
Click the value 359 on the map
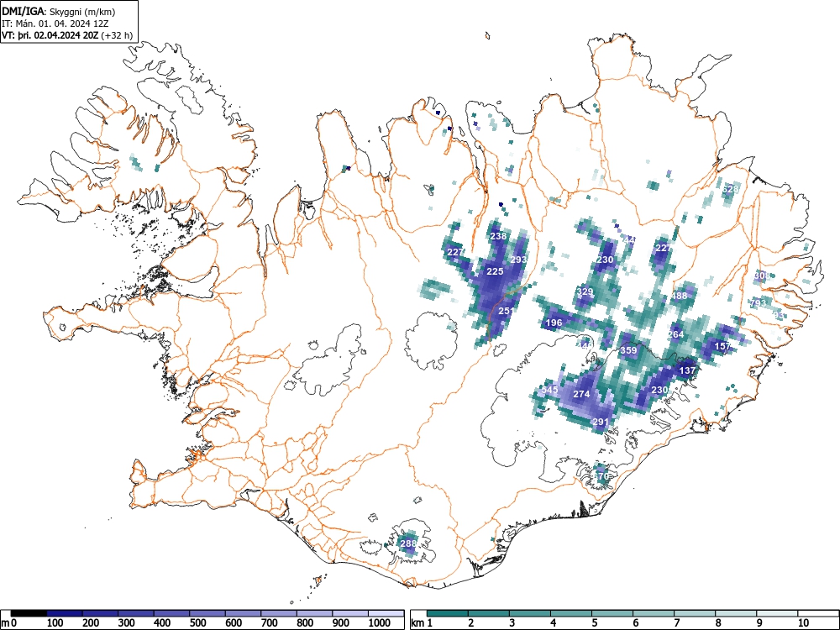click(628, 351)
